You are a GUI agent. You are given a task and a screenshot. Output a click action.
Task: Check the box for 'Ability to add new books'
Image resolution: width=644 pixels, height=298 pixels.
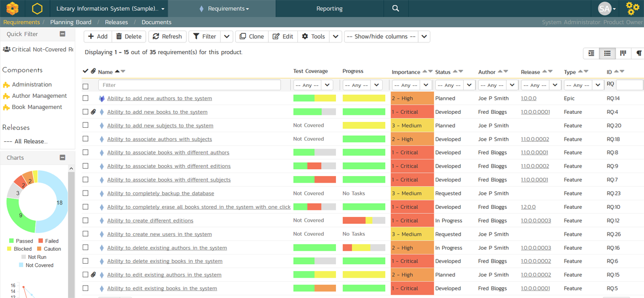85,112
